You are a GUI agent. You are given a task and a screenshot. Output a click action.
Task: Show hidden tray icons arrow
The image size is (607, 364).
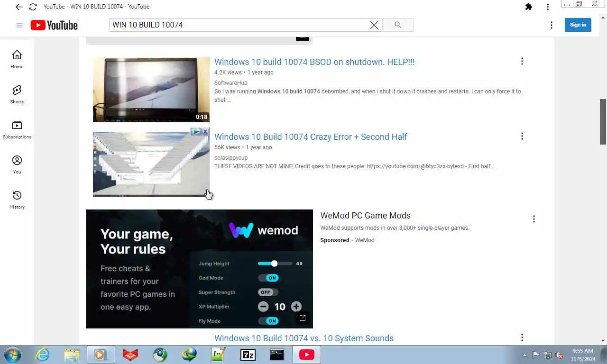pyautogui.click(x=524, y=355)
